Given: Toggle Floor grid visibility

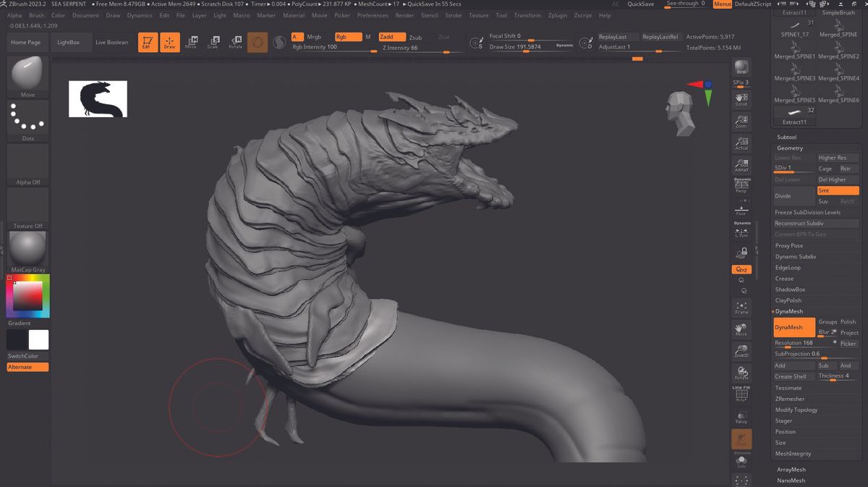Looking at the screenshot, I should [x=741, y=211].
